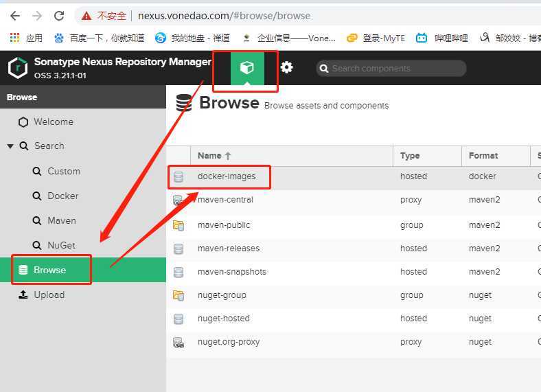Reload the page with refresh icon
This screenshot has width=541, height=392.
tap(59, 16)
